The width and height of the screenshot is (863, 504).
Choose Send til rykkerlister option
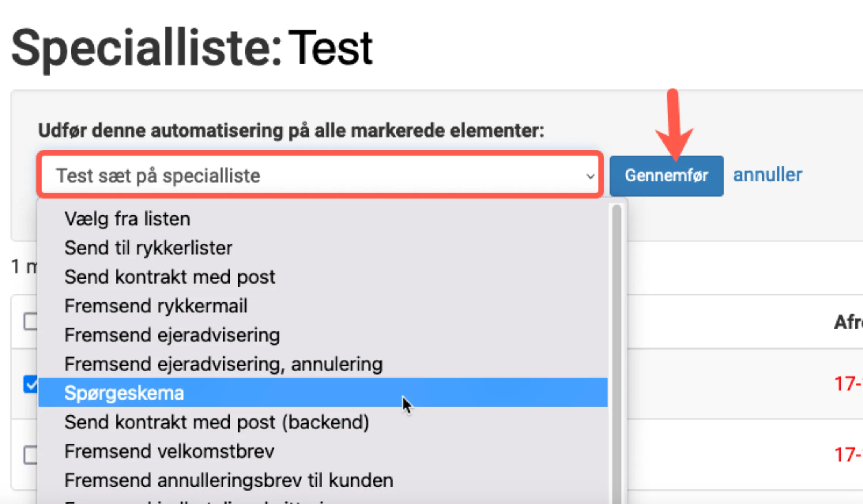coord(148,248)
